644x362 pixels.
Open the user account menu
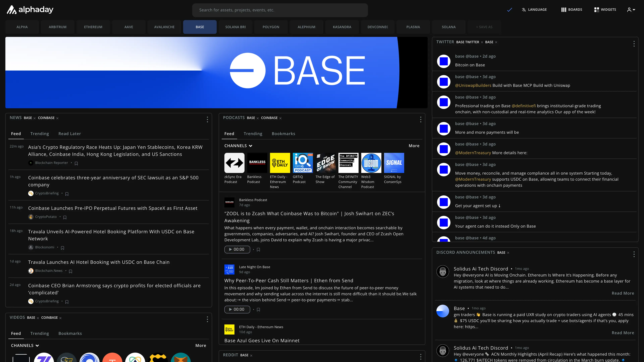[631, 10]
